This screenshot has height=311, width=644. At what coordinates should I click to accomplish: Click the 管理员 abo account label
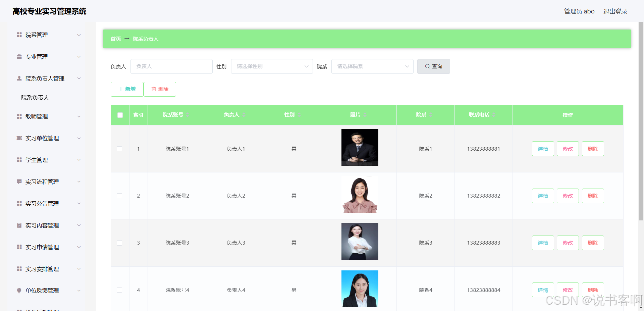pyautogui.click(x=579, y=11)
